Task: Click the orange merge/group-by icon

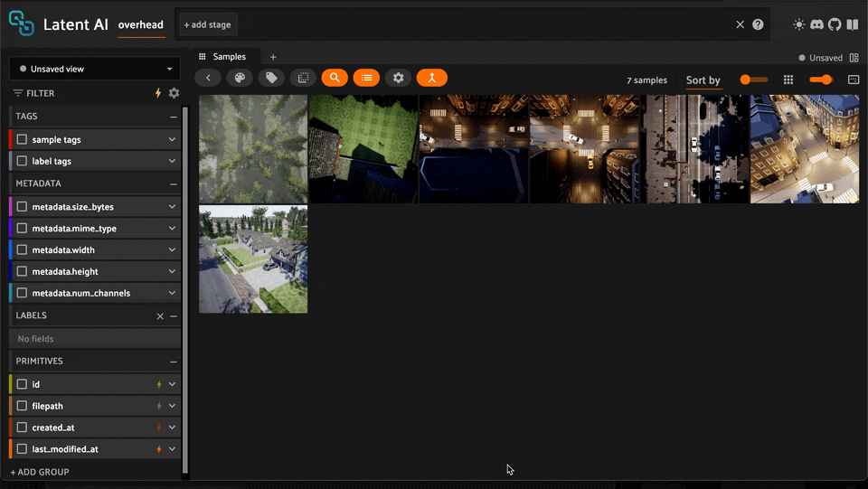Action: tap(432, 78)
